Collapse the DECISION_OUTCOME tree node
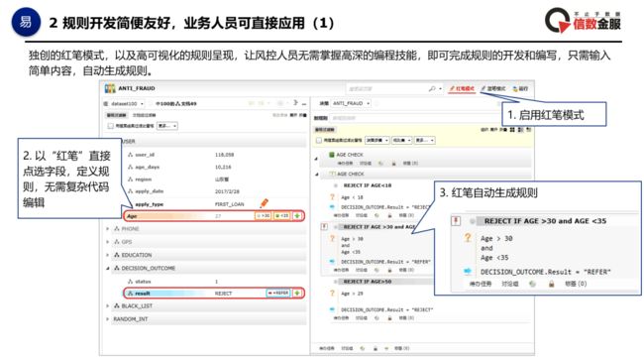The width and height of the screenshot is (644, 361). (x=108, y=269)
